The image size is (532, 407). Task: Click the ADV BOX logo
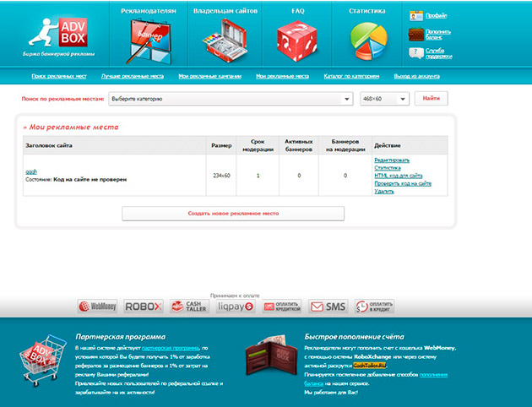59,36
